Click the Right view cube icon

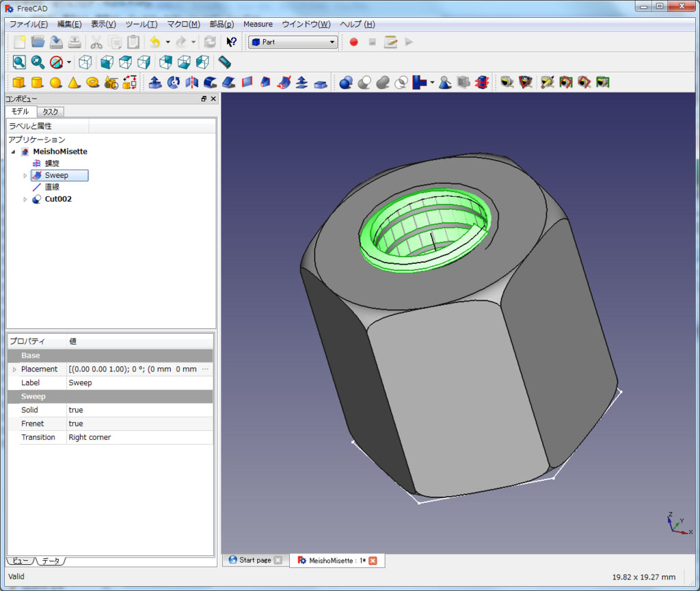(144, 62)
